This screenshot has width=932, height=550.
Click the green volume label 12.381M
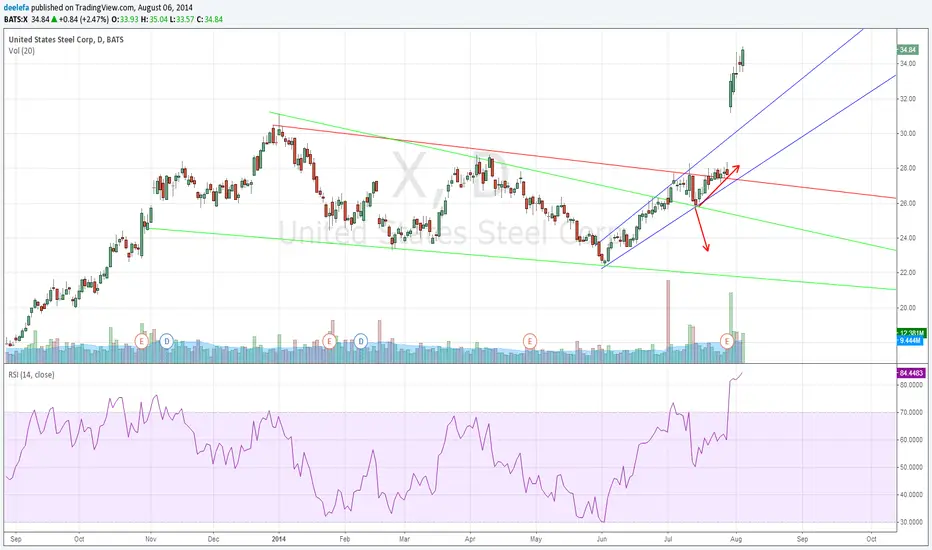point(911,332)
